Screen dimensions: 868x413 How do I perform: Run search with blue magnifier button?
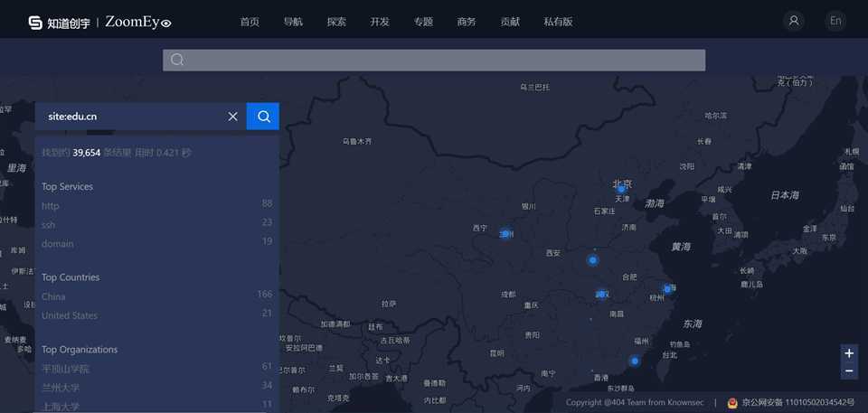point(263,117)
